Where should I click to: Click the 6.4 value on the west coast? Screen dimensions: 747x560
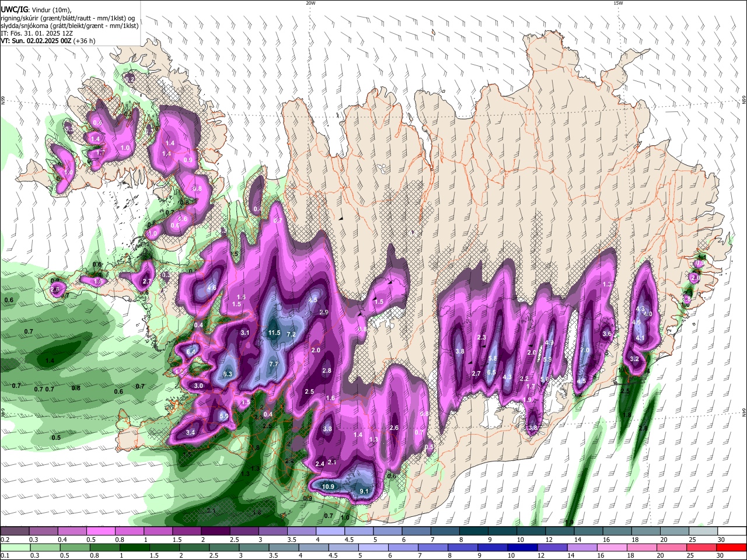tap(191, 352)
